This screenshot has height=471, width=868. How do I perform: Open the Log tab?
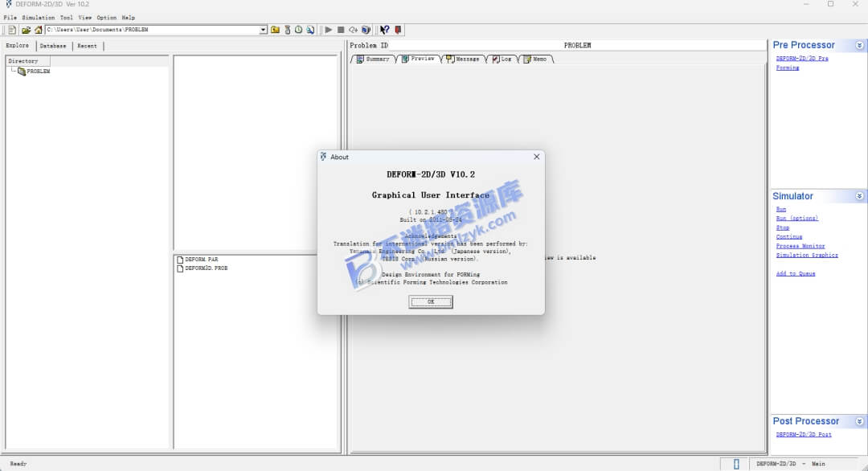tap(502, 59)
